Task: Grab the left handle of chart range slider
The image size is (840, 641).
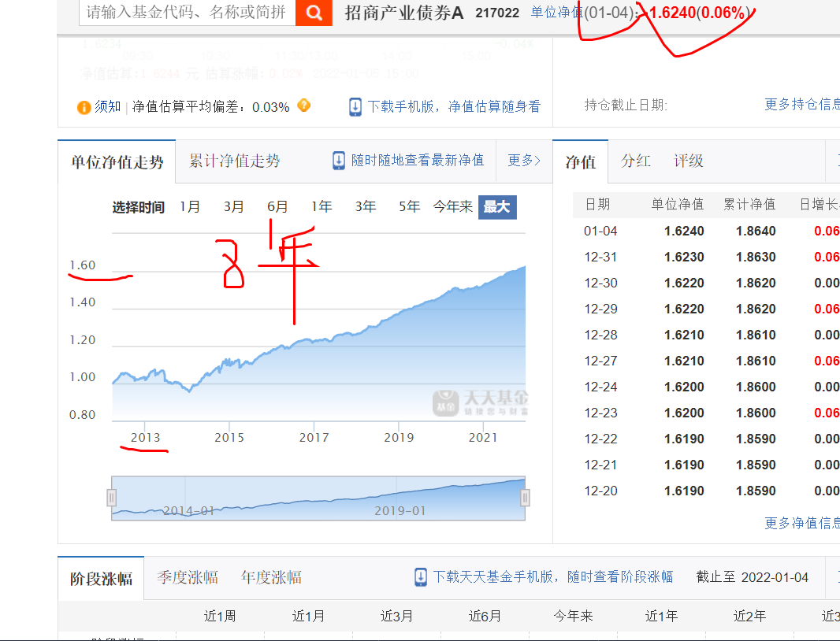Action: (x=111, y=498)
